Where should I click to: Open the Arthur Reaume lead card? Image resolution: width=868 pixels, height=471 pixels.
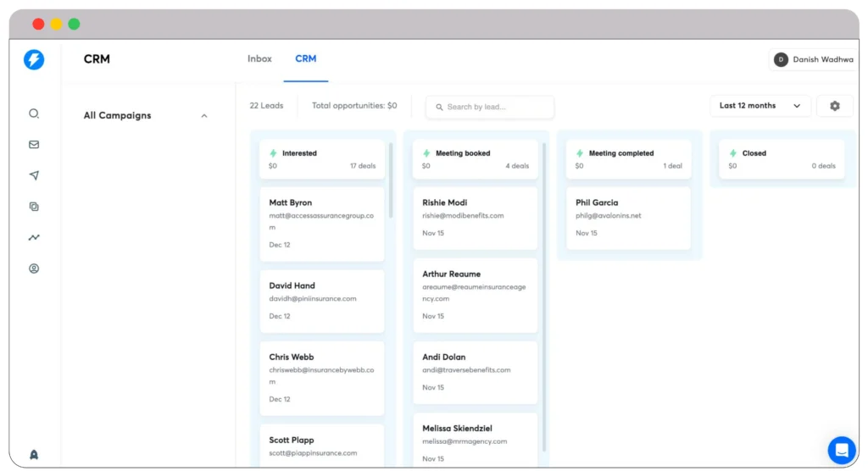click(475, 295)
